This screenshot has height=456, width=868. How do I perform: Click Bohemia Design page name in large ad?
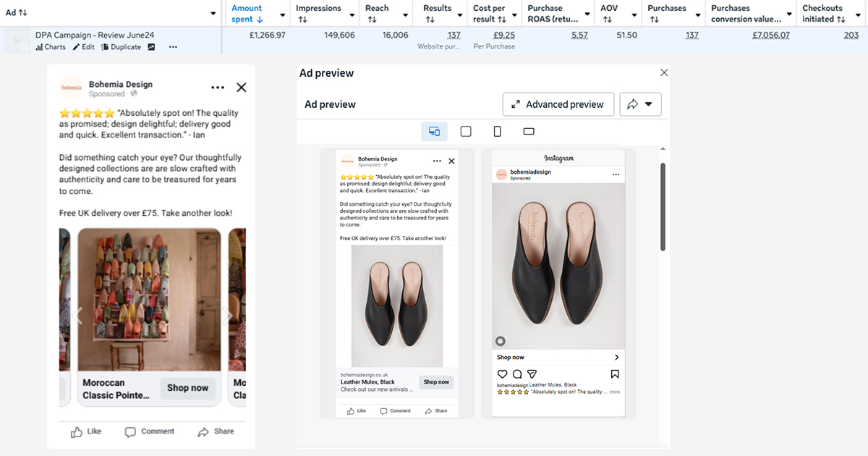point(121,84)
